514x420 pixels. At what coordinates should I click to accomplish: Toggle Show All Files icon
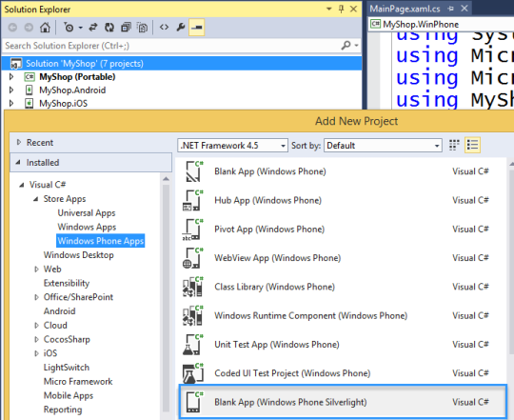coord(142,28)
